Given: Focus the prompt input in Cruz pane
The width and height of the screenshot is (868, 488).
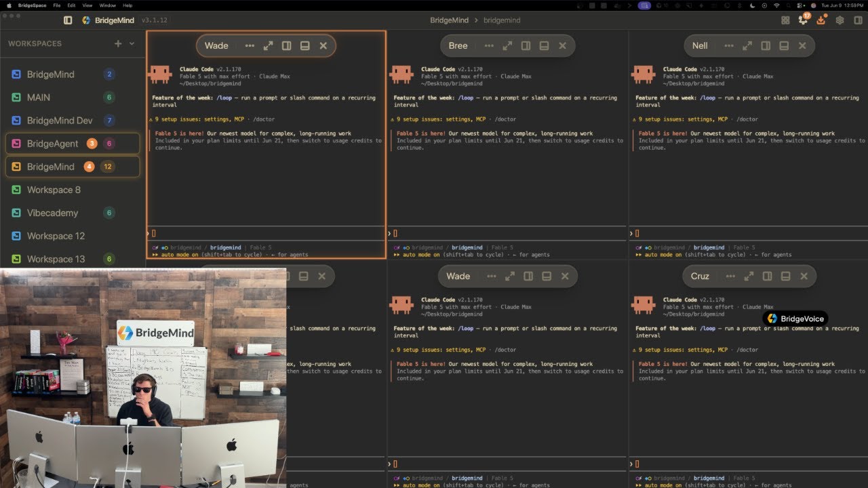Looking at the screenshot, I should 749,464.
